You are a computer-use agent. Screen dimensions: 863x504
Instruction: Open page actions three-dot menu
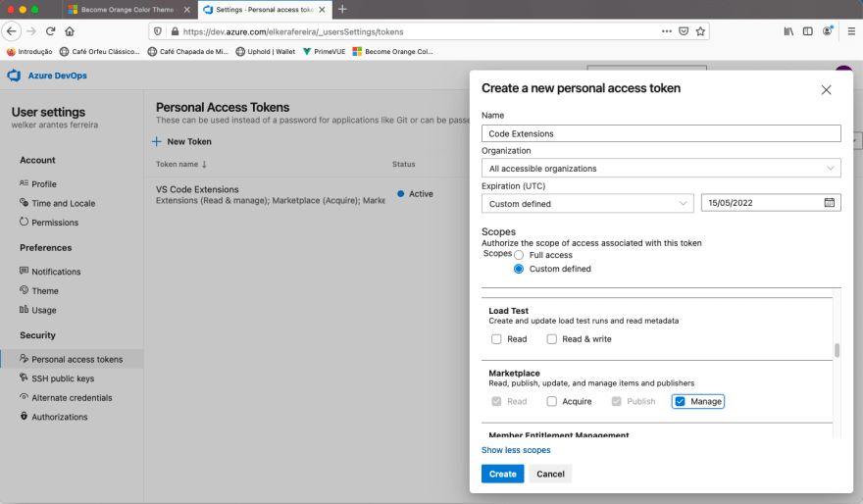(667, 31)
